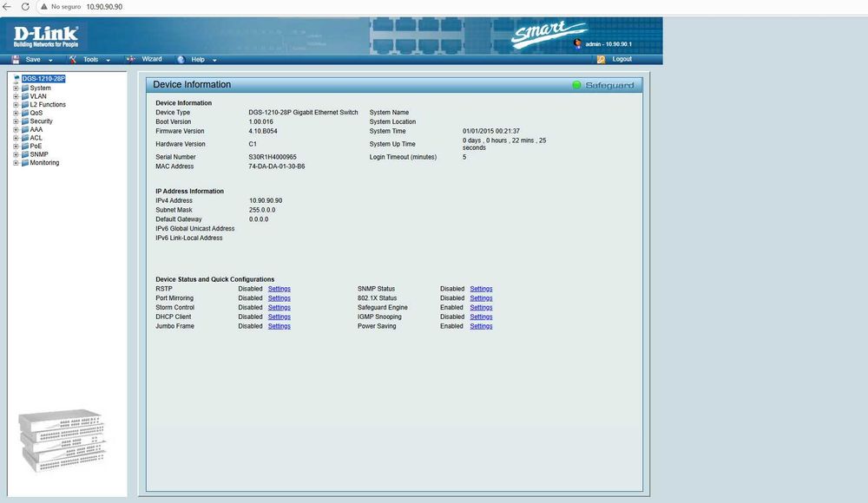Expand the PoE tree node
The image size is (868, 503).
[x=16, y=146]
